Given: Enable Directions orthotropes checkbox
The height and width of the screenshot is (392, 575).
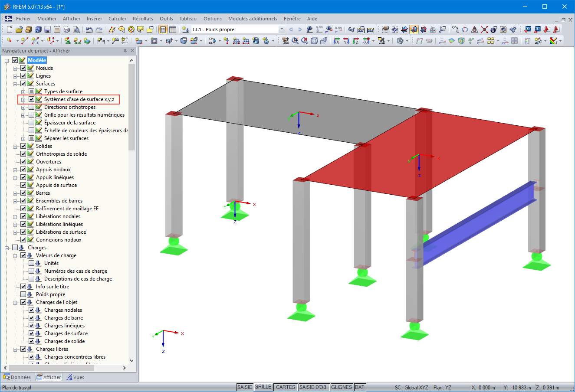Looking at the screenshot, I should (32, 107).
